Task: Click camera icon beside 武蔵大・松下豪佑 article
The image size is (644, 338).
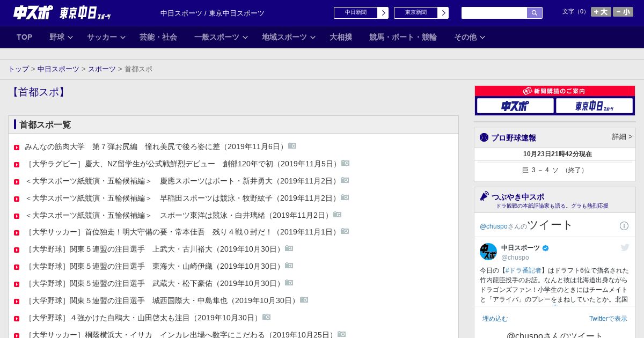Action: pyautogui.click(x=289, y=283)
